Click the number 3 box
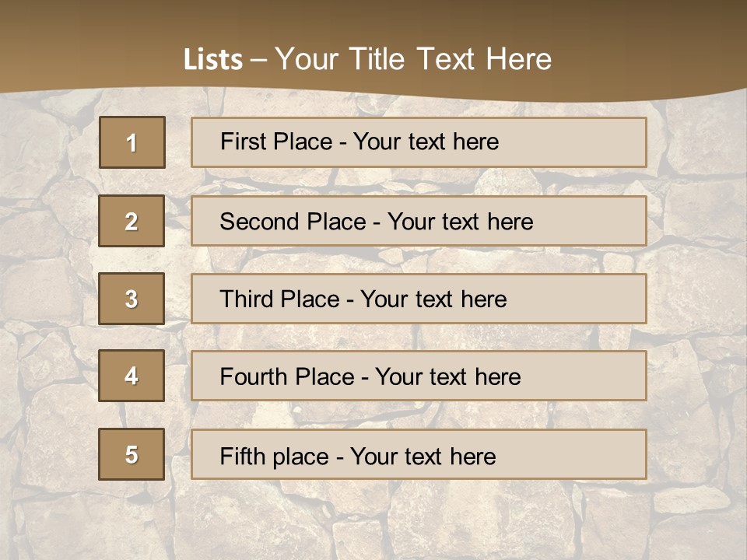This screenshot has height=560, width=747. (x=132, y=299)
